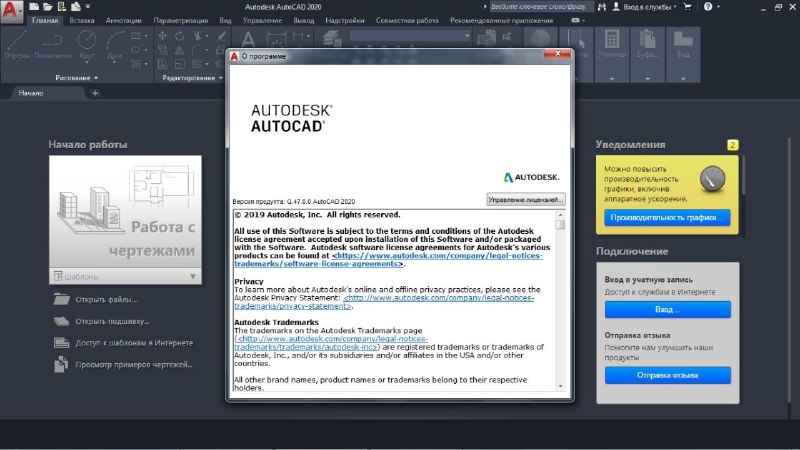Click the Производительность графики button
Viewport: 800px width, 450px height.
point(667,217)
